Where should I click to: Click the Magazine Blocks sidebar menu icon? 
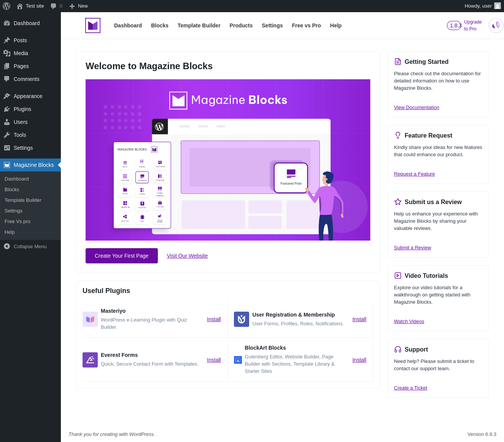tap(7, 165)
